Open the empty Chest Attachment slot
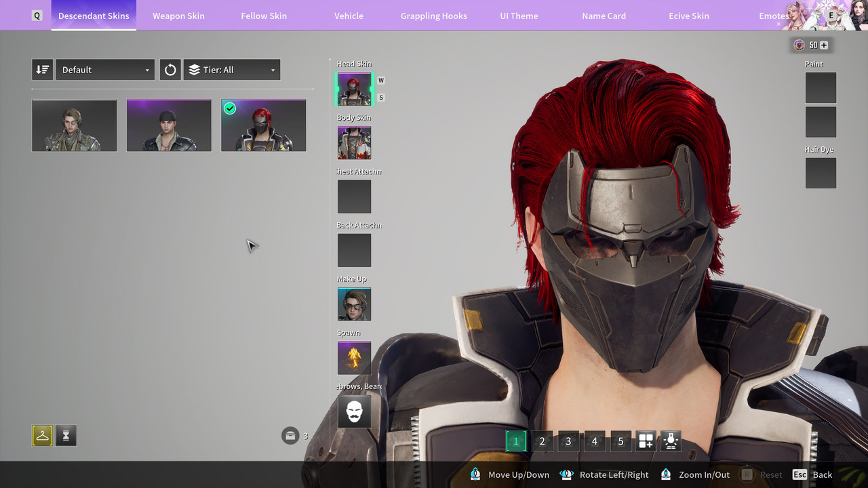 tap(354, 197)
